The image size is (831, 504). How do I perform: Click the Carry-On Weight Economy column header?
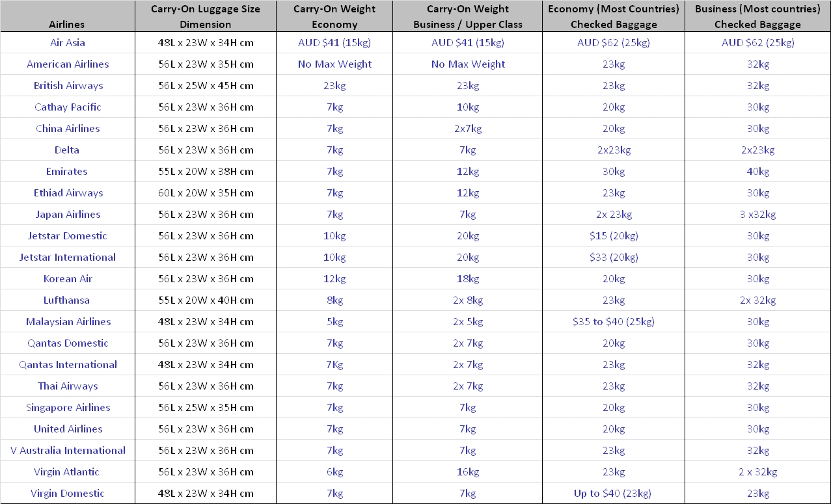pos(334,17)
